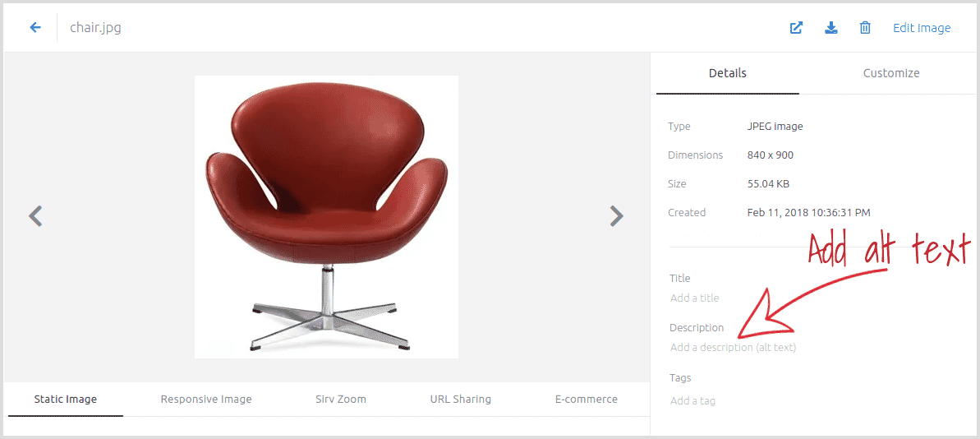Delete the image with the trash icon

865,28
